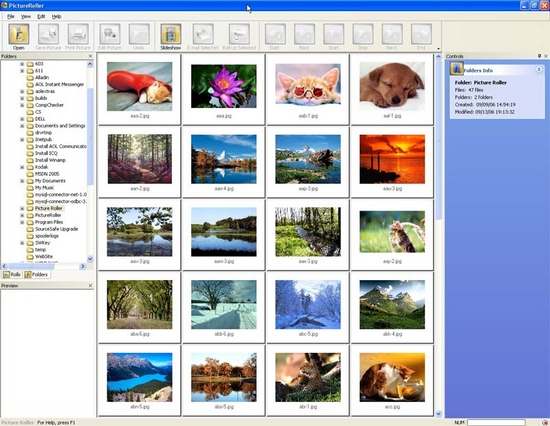Pin the Controls panel with pushpin
This screenshot has width=550, height=426.
coord(539,56)
